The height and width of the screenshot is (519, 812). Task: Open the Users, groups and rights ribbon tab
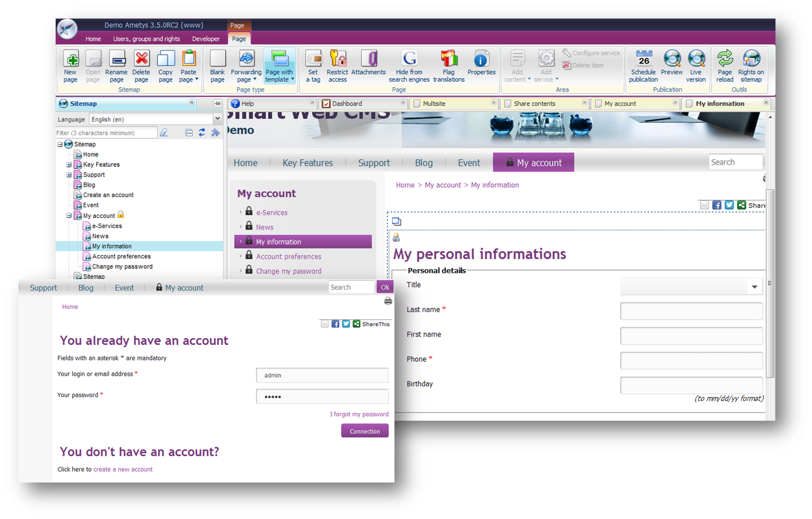pyautogui.click(x=146, y=39)
